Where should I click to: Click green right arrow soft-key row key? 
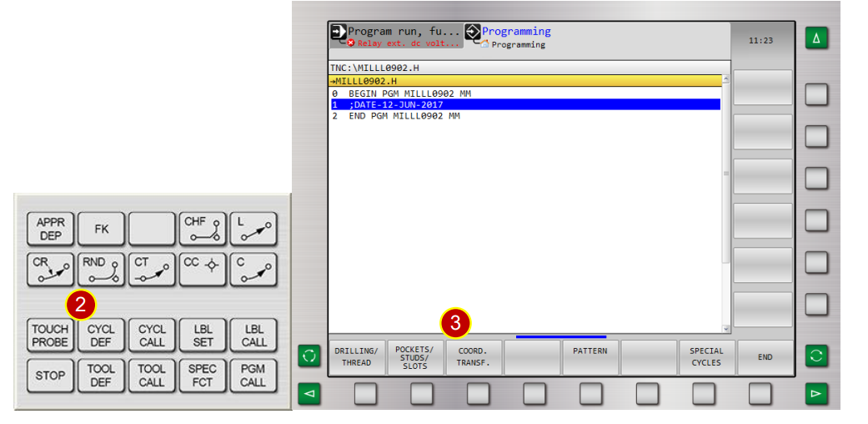[x=816, y=393]
